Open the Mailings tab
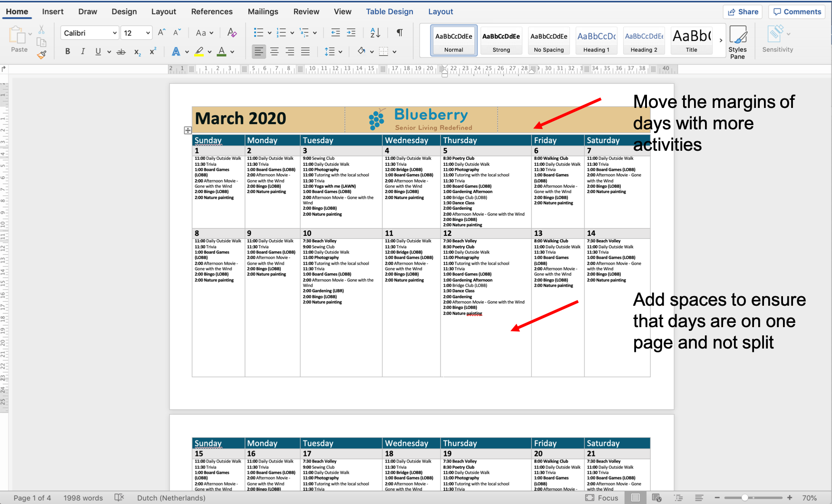 pyautogui.click(x=263, y=11)
